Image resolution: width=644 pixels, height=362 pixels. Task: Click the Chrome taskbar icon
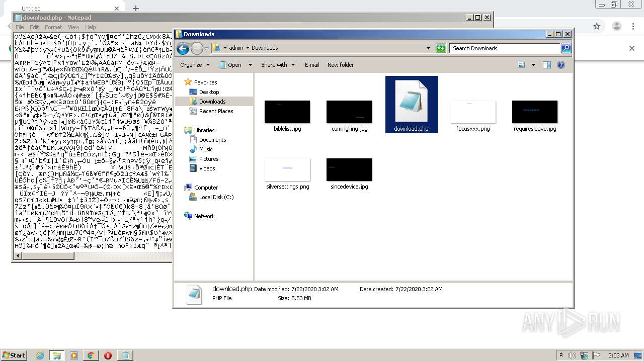pyautogui.click(x=91, y=355)
